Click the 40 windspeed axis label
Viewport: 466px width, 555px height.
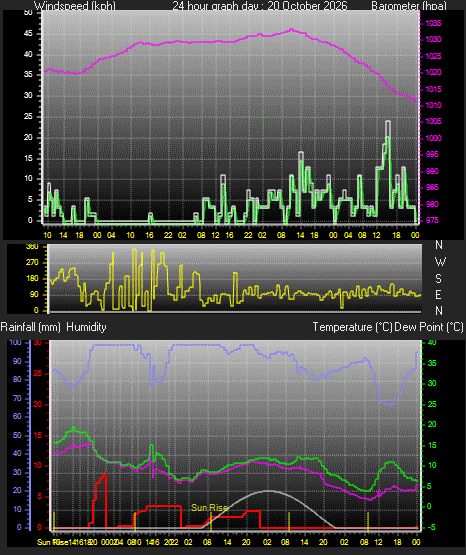coord(28,54)
